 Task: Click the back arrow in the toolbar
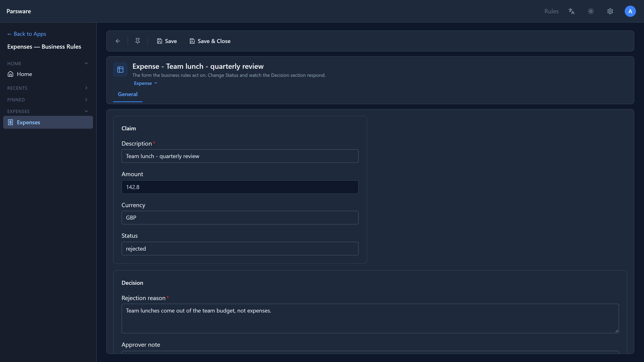[118, 41]
